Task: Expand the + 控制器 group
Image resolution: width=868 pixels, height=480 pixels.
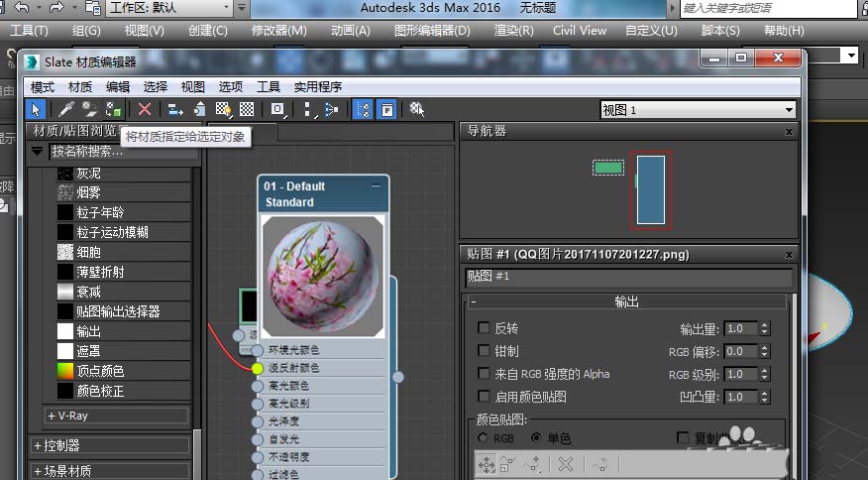Action: pyautogui.click(x=111, y=445)
